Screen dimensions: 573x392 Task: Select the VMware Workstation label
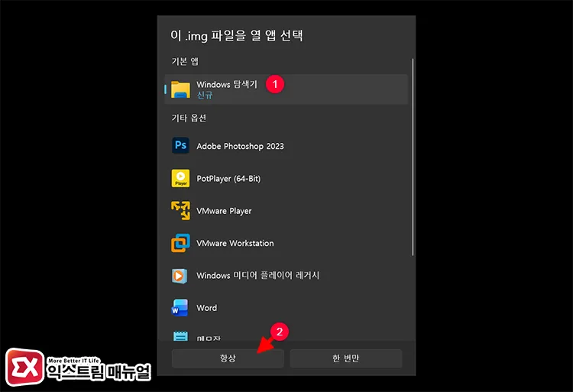(x=235, y=243)
